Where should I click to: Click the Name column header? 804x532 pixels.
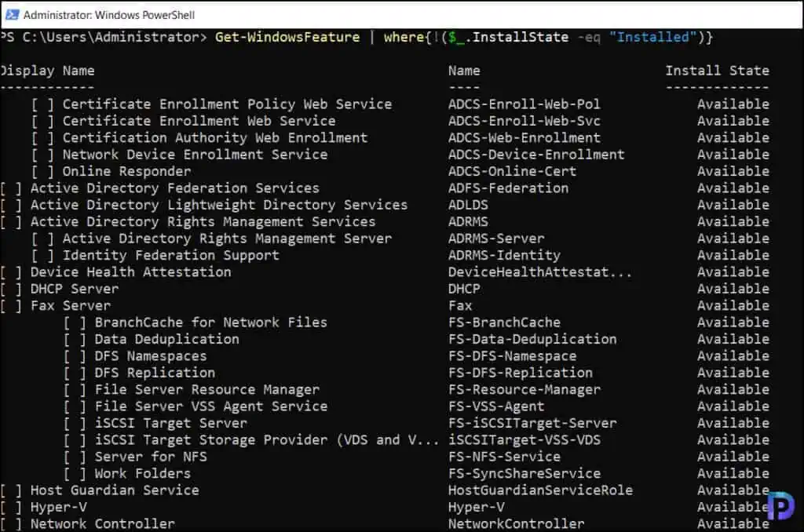pos(464,71)
